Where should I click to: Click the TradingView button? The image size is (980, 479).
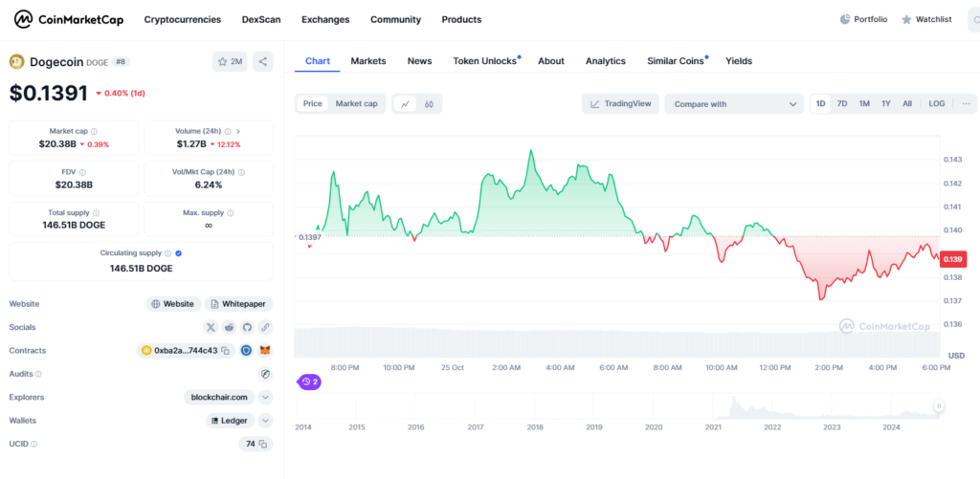click(620, 104)
